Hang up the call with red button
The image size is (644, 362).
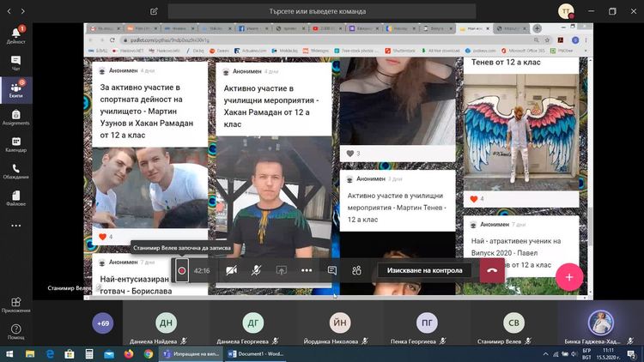pyautogui.click(x=492, y=270)
